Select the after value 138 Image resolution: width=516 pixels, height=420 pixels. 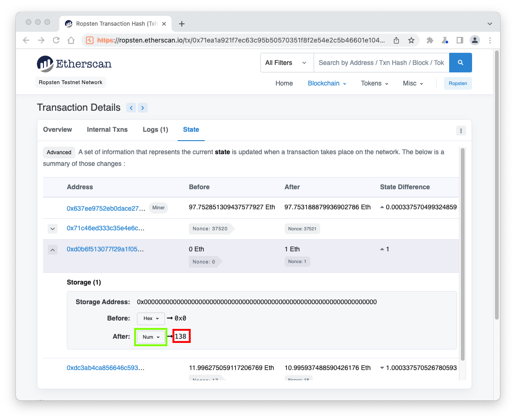[x=180, y=336]
